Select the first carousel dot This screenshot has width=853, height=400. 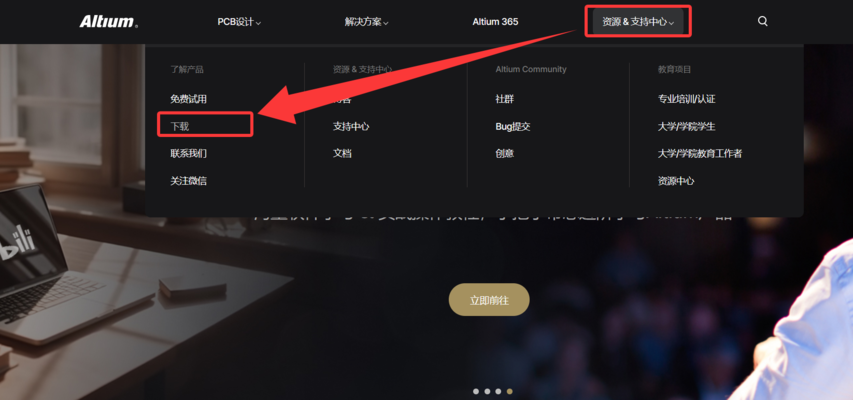[x=476, y=391]
